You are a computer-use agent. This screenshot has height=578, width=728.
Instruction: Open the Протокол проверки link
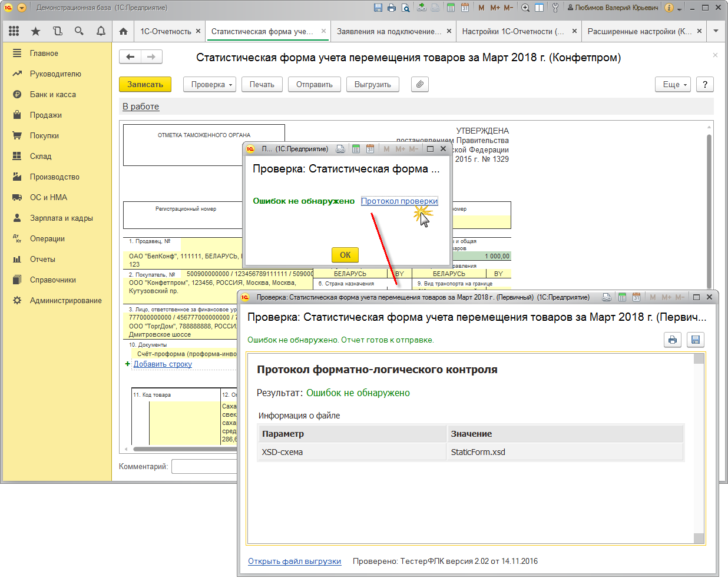tap(399, 201)
